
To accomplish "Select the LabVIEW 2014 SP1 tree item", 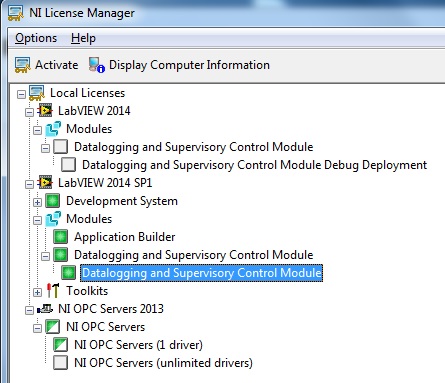I will click(105, 183).
